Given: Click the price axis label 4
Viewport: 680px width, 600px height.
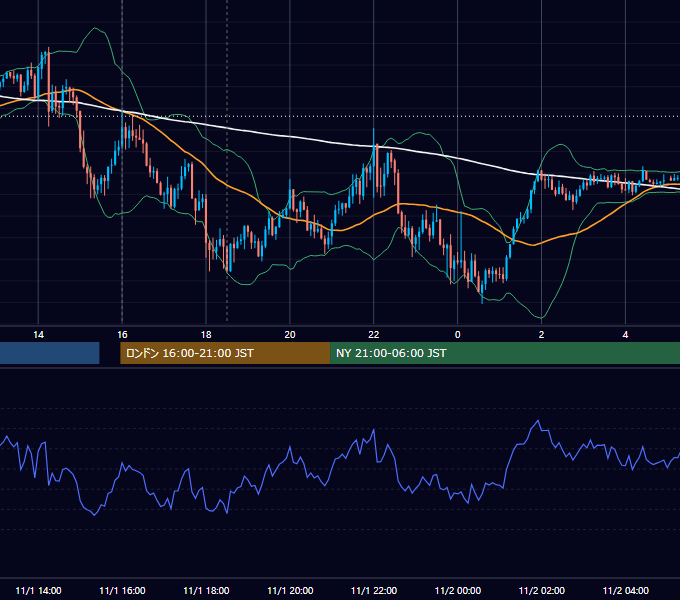Looking at the screenshot, I should 625,335.
